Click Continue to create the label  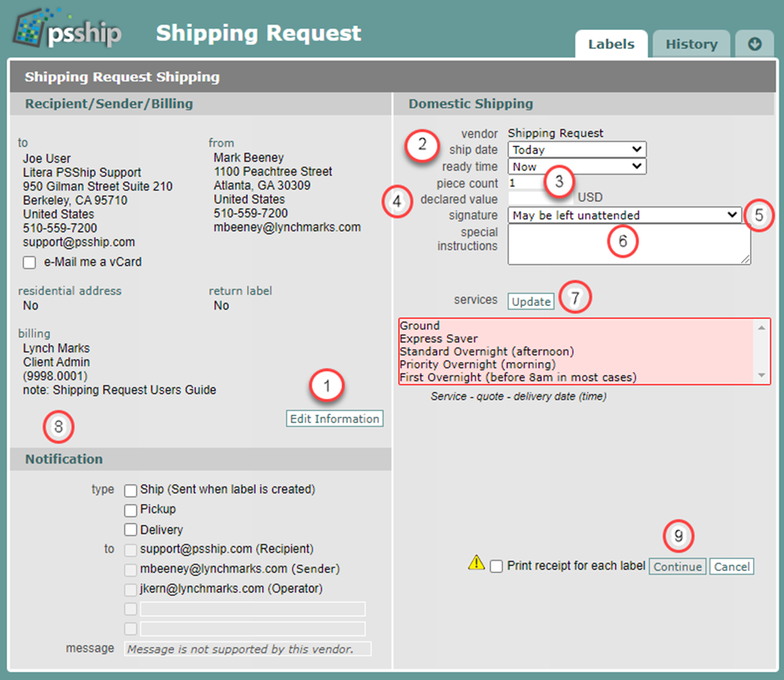(x=677, y=566)
